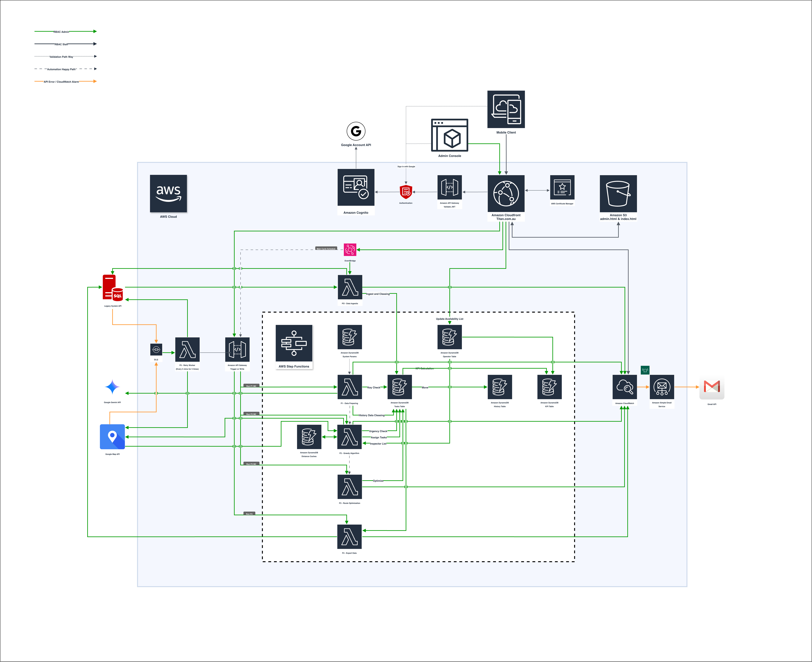The height and width of the screenshot is (662, 812).
Task: Select the DynamoDB Operator Table icon
Action: (450, 337)
